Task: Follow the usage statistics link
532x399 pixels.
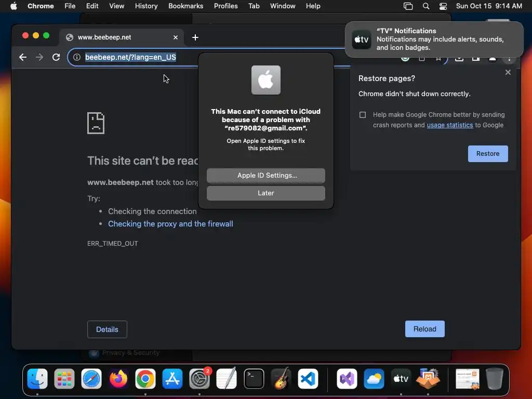Action: coord(449,125)
